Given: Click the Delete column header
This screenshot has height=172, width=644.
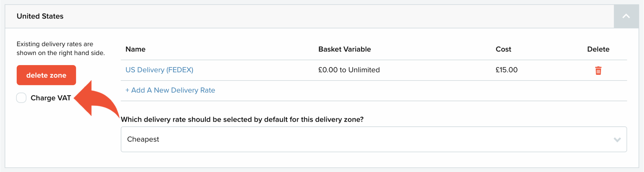Looking at the screenshot, I should point(598,49).
